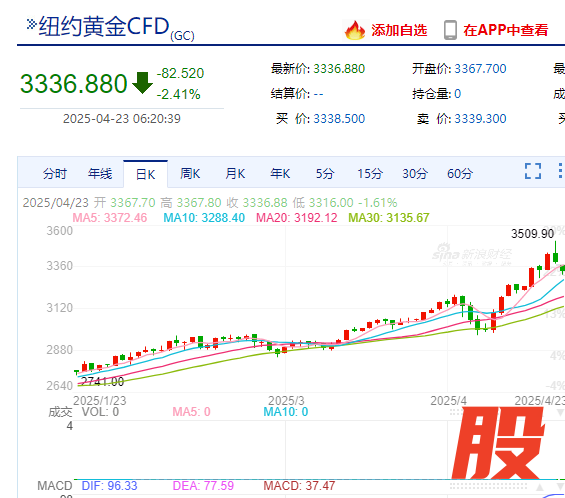
Task: Click the change percent -2.41%
Action: pos(178,94)
